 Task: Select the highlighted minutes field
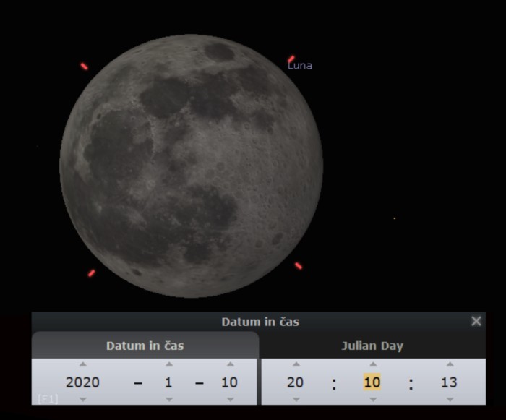(x=372, y=382)
